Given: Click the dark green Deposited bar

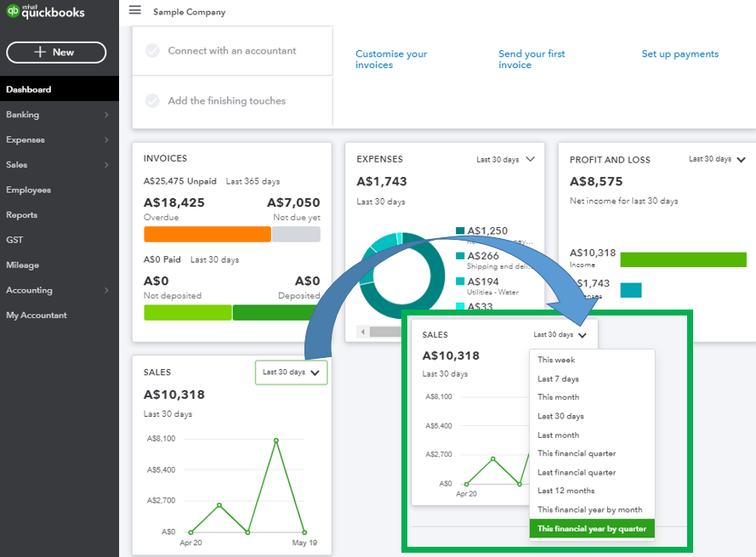Looking at the screenshot, I should 274,312.
